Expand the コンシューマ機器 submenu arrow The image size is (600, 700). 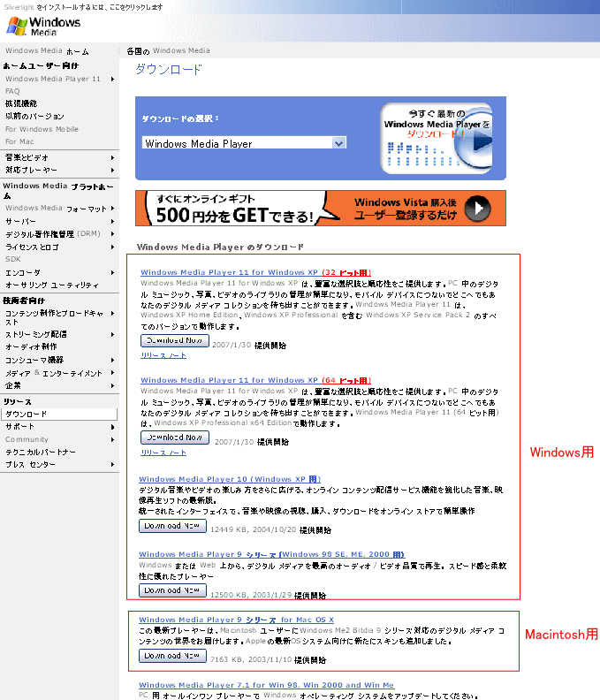click(112, 360)
